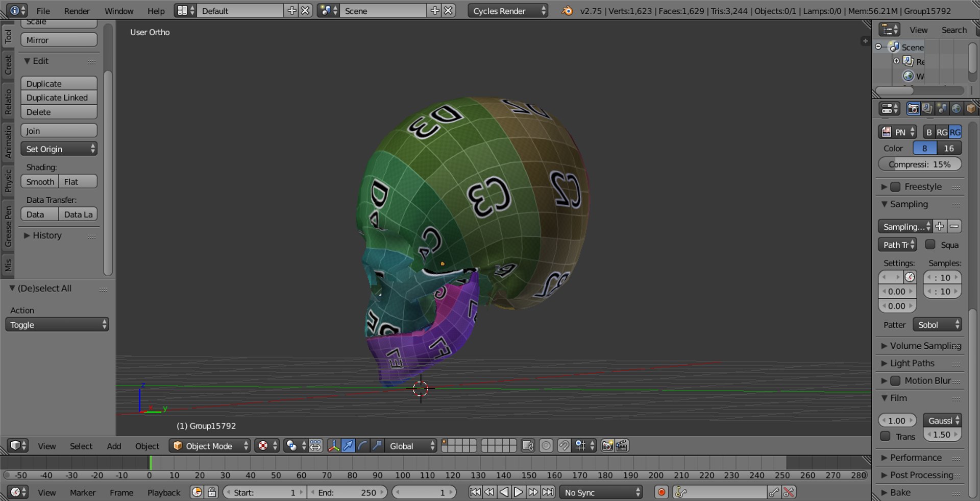The image size is (980, 501).
Task: Open the Object Mode dropdown
Action: pos(209,446)
